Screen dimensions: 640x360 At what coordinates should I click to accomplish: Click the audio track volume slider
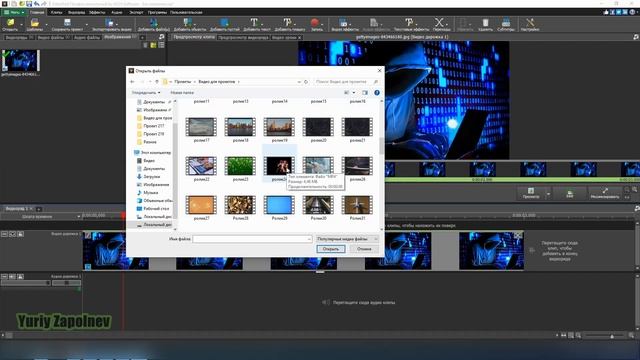click(x=25, y=283)
